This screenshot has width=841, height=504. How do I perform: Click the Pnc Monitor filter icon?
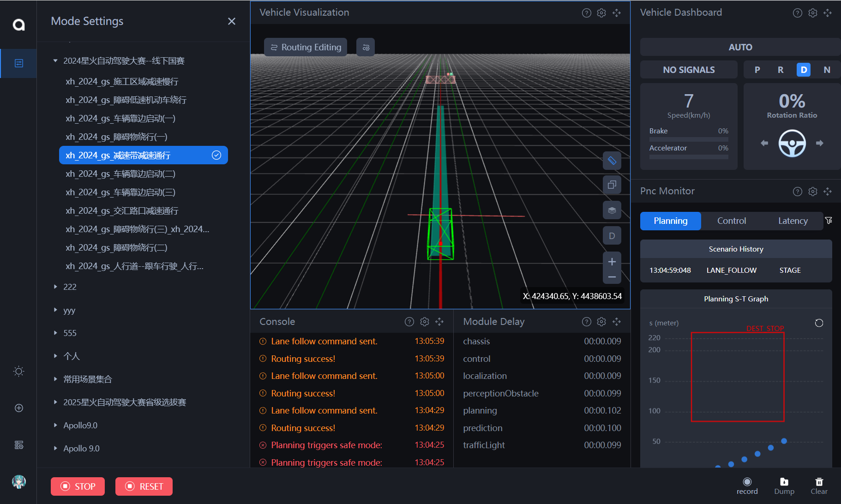point(829,221)
